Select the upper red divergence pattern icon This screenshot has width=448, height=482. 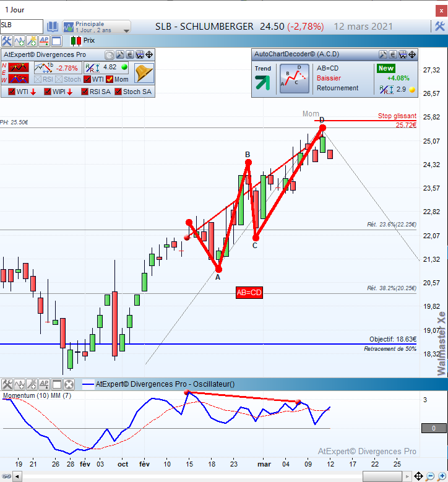point(19,67)
